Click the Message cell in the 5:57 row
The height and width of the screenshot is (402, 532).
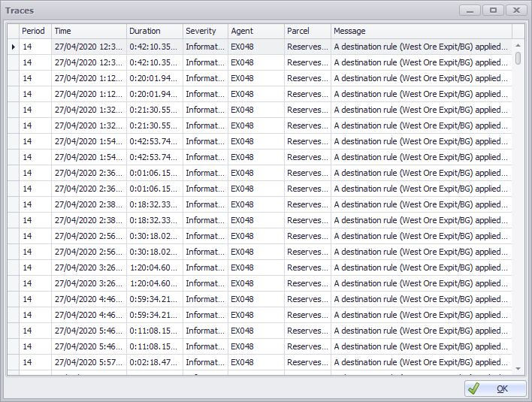(422, 362)
